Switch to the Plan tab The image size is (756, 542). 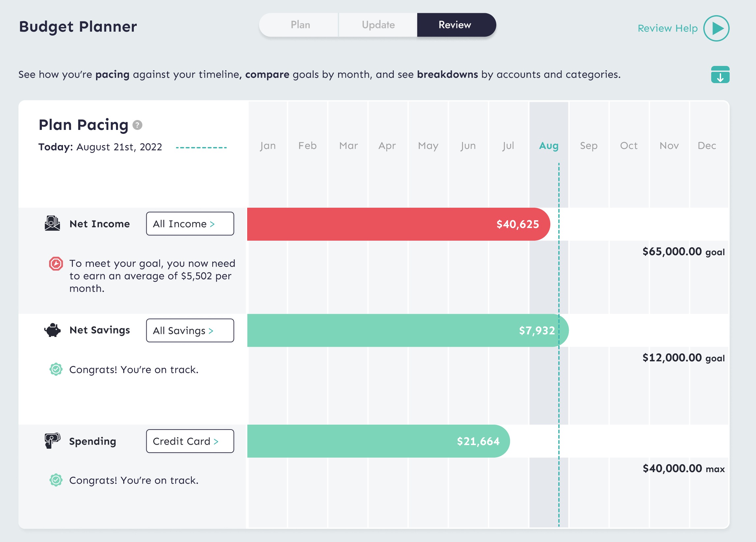(x=300, y=25)
